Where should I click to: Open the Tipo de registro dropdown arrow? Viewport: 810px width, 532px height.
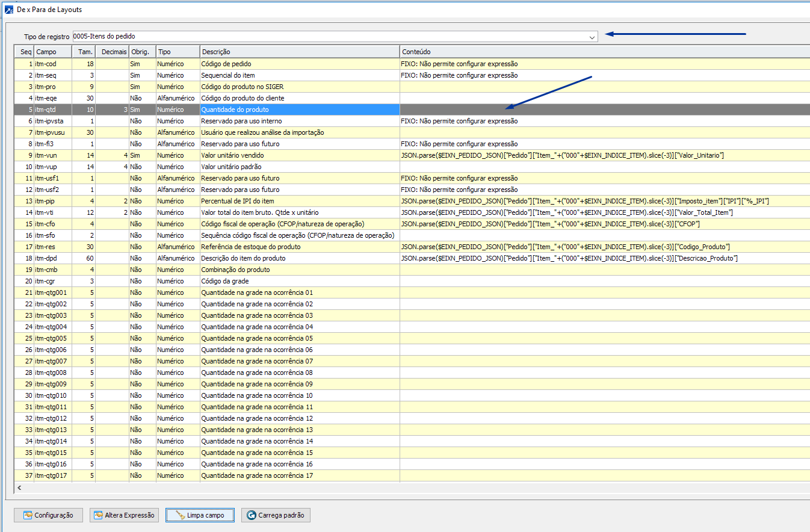point(592,37)
